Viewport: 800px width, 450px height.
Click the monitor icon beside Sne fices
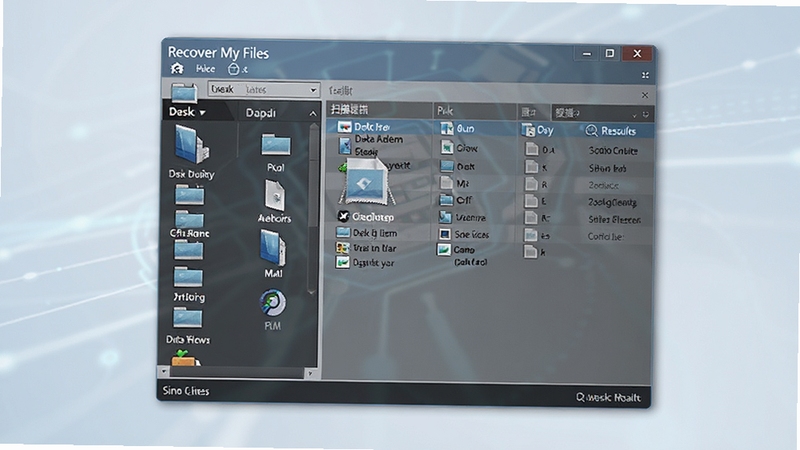click(445, 234)
